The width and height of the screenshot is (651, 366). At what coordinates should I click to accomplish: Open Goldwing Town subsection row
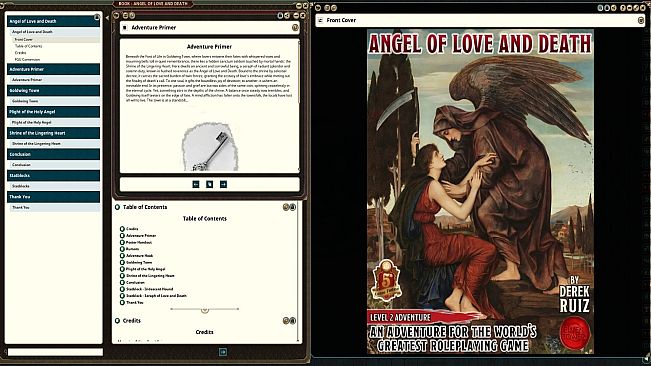[55, 101]
